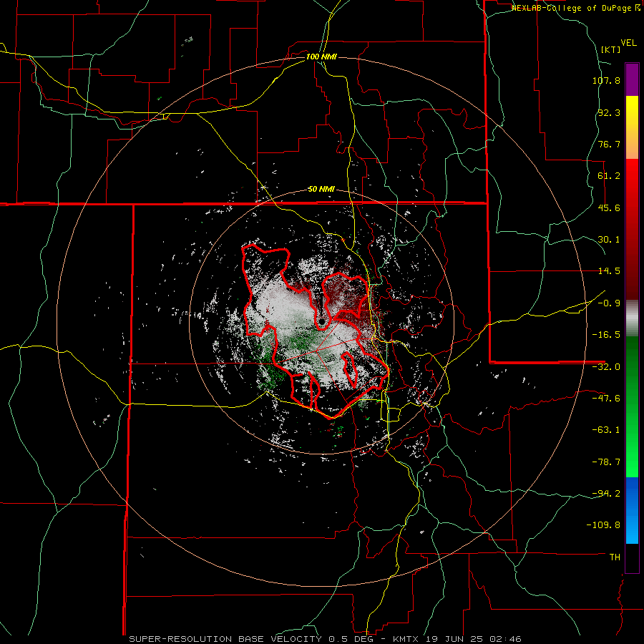Click the black radar site dot at center

click(x=321, y=321)
